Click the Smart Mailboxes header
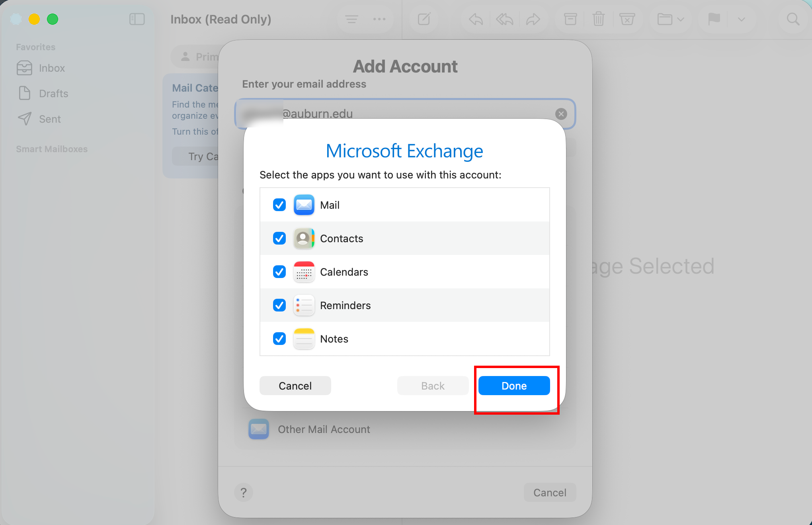The image size is (812, 525). point(52,149)
